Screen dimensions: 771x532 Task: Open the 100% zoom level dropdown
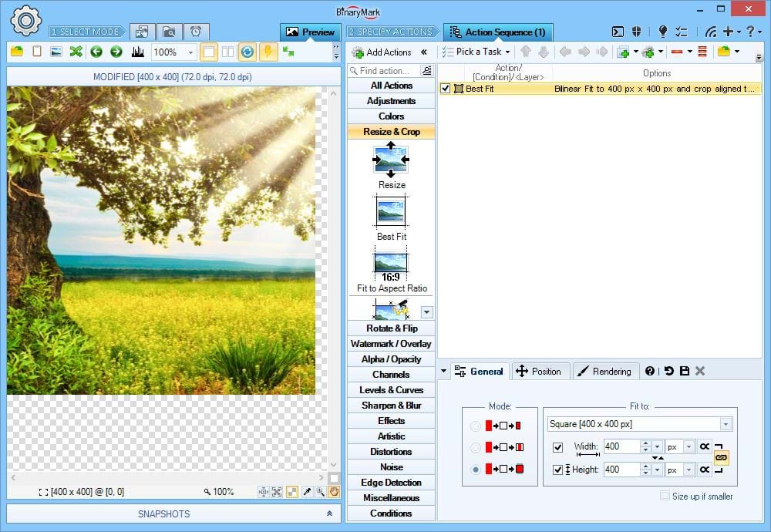click(190, 52)
